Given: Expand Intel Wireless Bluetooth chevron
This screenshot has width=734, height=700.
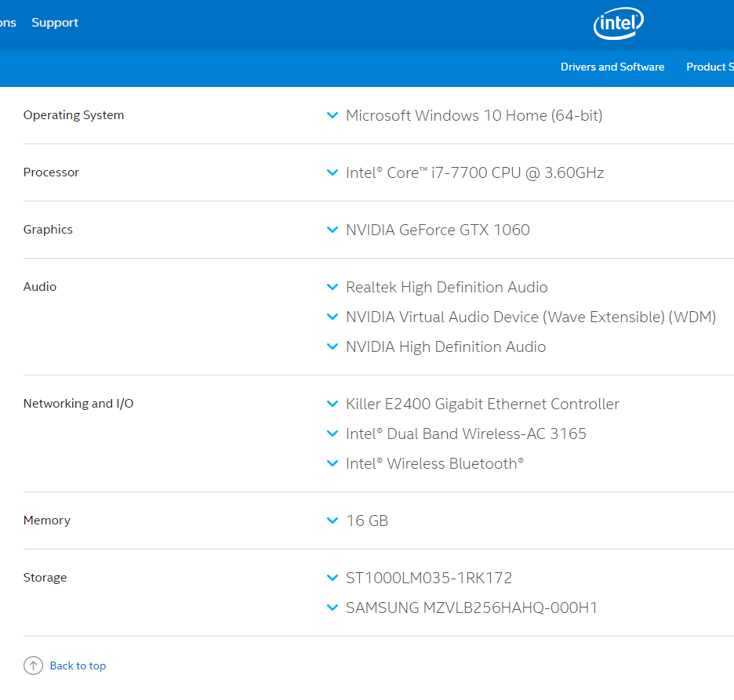Looking at the screenshot, I should click(332, 464).
